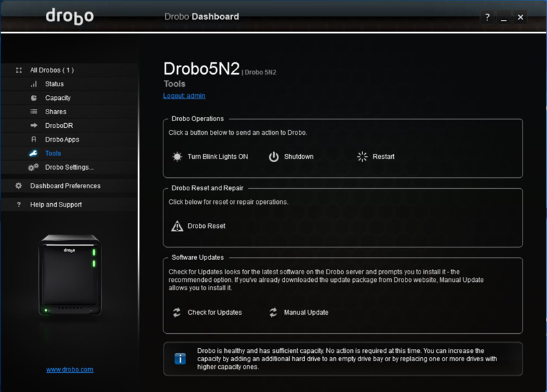Click the Capacity pie-chart icon
The width and height of the screenshot is (547, 392).
(34, 98)
